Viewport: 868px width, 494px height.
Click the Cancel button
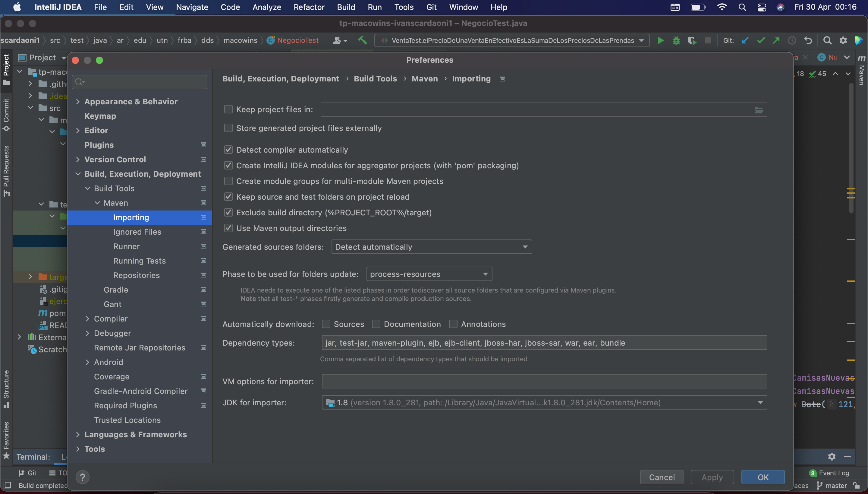[662, 477]
